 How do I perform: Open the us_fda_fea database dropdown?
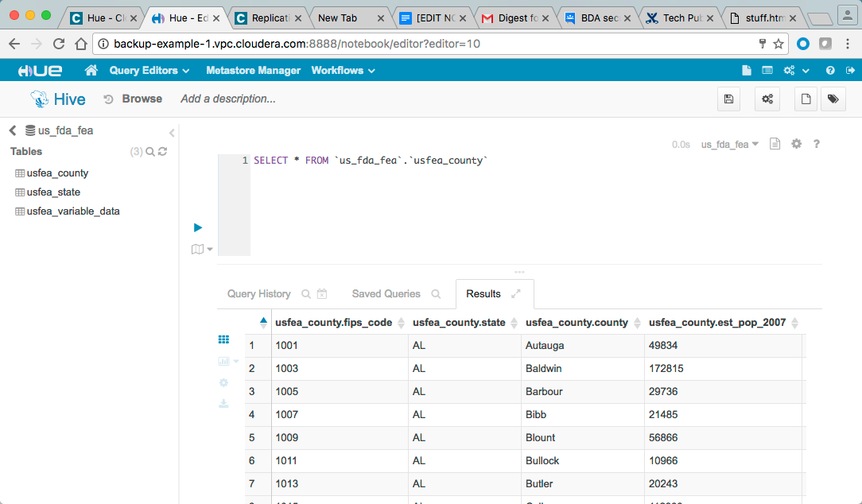(x=729, y=145)
